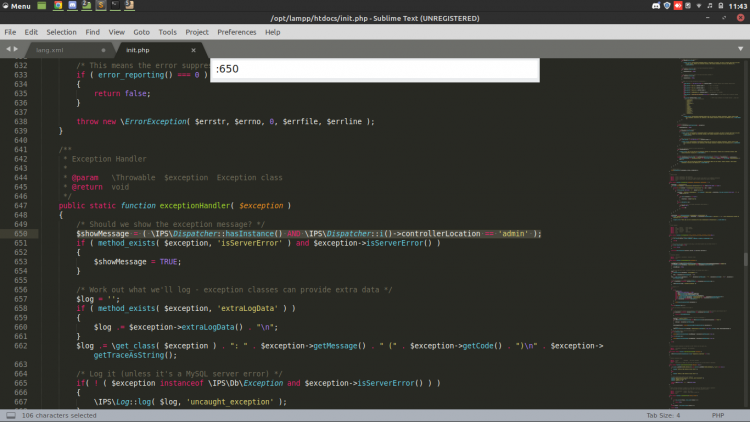Toggle the side bar icon in status bar
Image resolution: width=750 pixels, height=422 pixels.
coord(9,415)
